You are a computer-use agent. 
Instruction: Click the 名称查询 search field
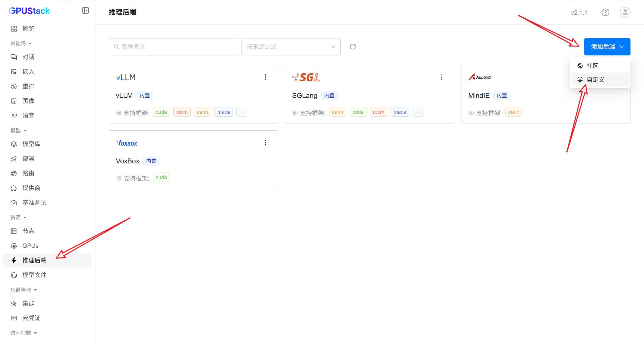[173, 47]
